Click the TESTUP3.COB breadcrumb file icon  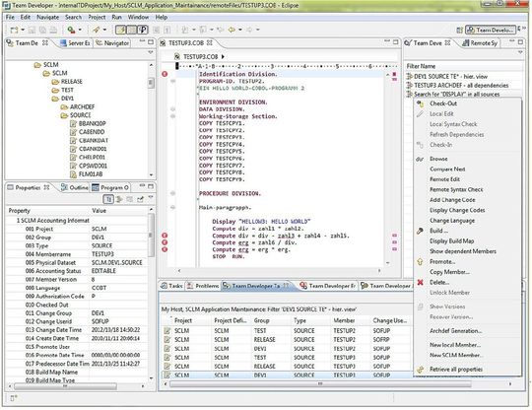pos(176,56)
